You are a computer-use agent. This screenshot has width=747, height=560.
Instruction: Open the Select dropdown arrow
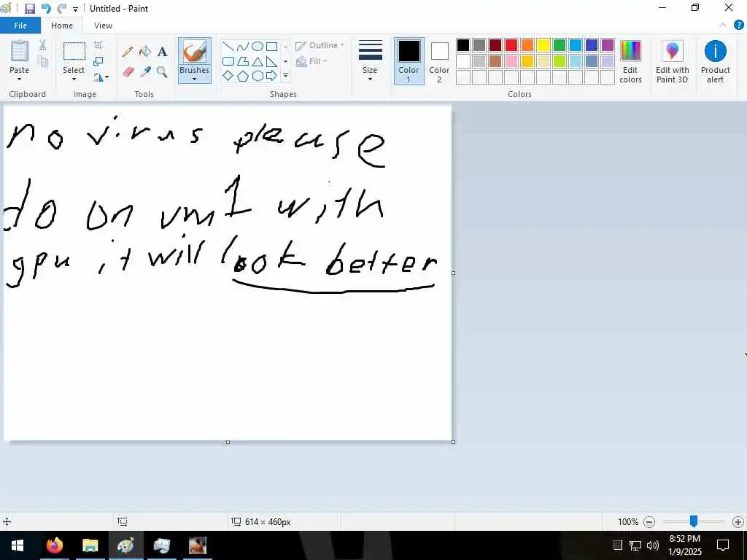coord(74,79)
